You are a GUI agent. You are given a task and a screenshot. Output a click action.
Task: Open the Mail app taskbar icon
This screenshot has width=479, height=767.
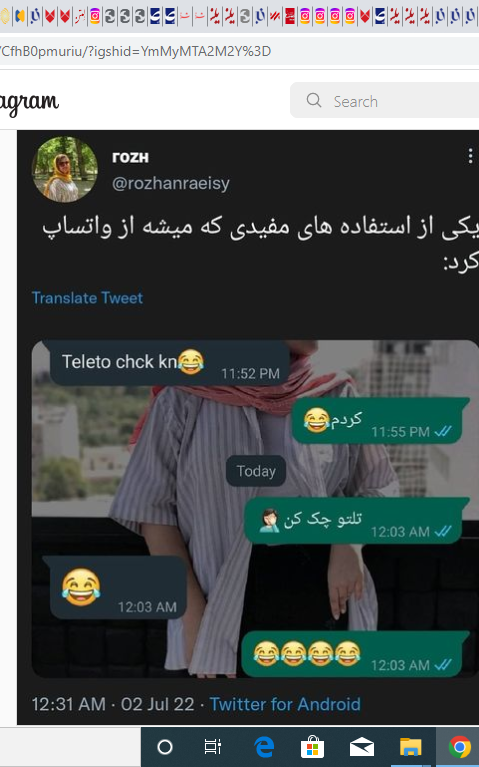click(362, 747)
